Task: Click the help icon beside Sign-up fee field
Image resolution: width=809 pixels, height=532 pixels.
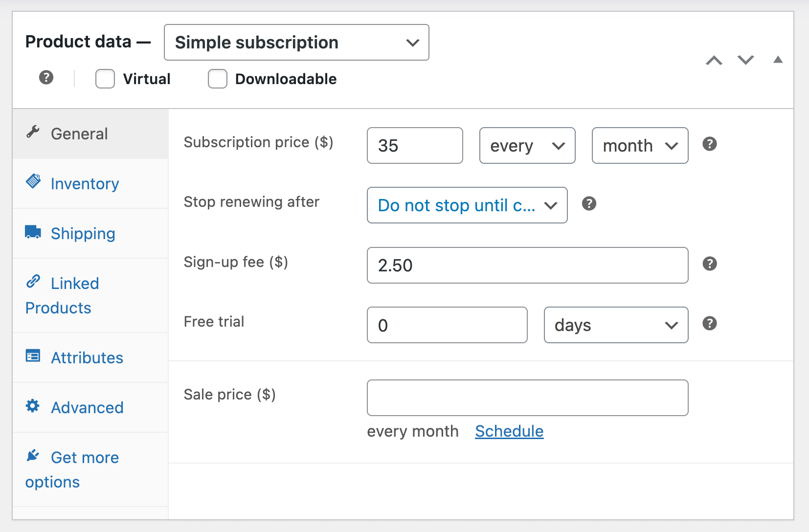Action: (x=710, y=264)
